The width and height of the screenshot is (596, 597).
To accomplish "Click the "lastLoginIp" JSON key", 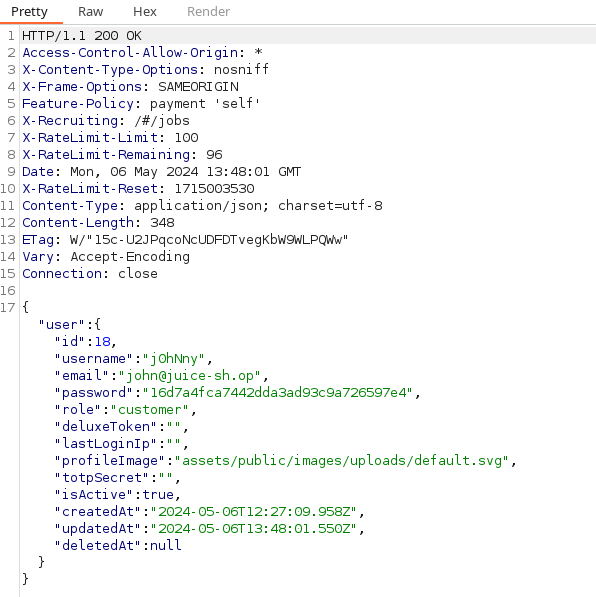I will [105, 444].
